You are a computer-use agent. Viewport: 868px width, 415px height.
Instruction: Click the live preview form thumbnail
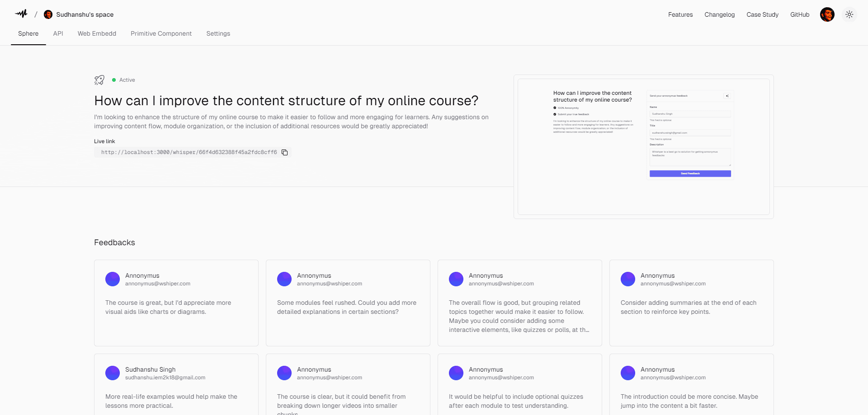tap(644, 147)
